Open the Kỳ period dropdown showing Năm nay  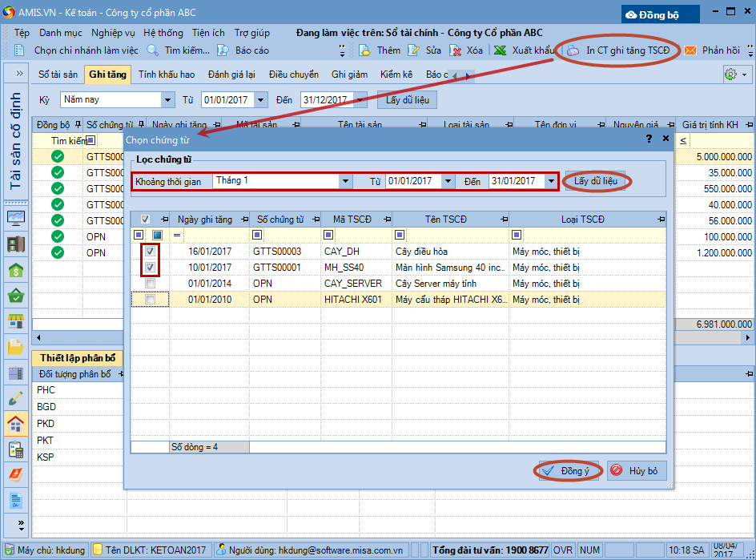coord(167,100)
